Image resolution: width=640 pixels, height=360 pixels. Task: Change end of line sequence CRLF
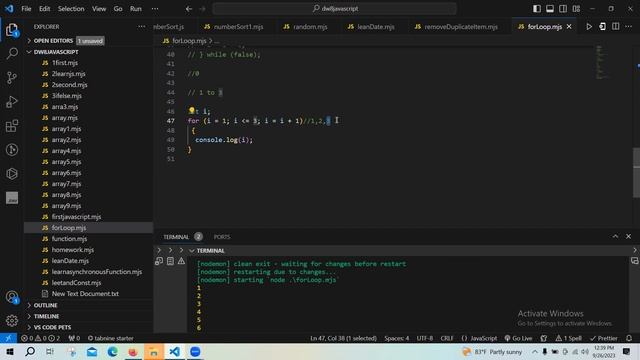[x=447, y=338]
